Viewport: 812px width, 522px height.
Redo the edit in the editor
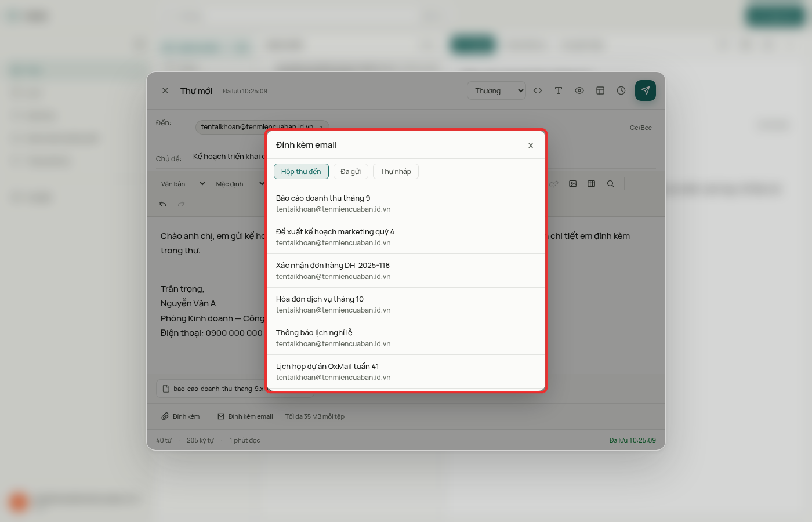[182, 204]
